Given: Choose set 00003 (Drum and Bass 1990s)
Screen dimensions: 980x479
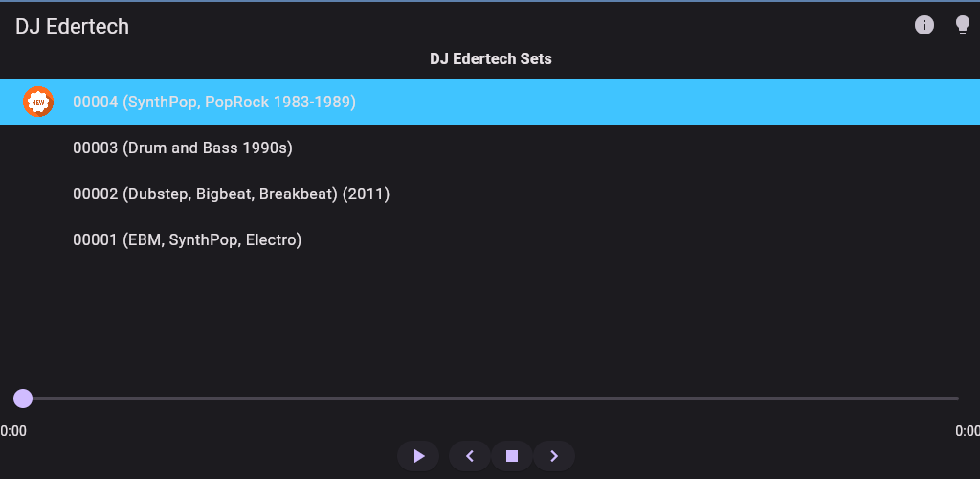Looking at the screenshot, I should [x=182, y=148].
